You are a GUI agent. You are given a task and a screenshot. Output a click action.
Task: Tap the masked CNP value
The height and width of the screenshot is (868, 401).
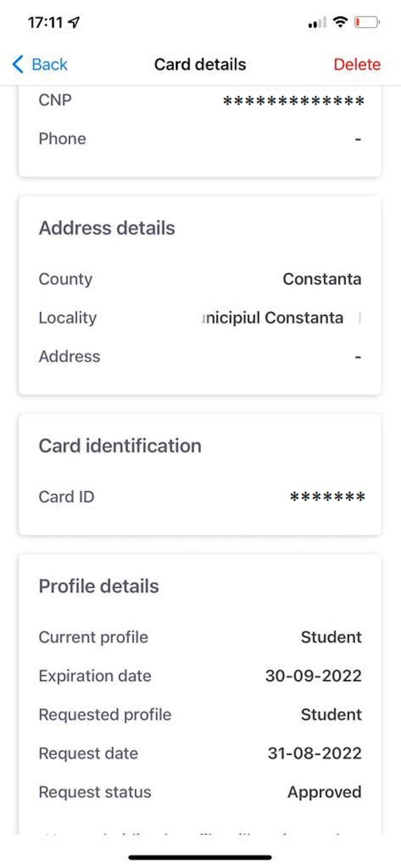293,101
